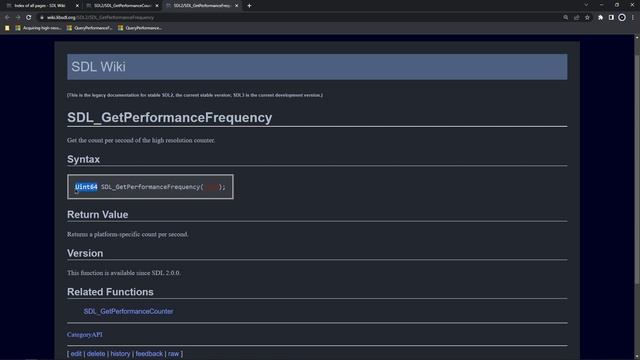This screenshot has height=360, width=640.
Task: Select the legacy documentation notice text
Action: (195, 95)
